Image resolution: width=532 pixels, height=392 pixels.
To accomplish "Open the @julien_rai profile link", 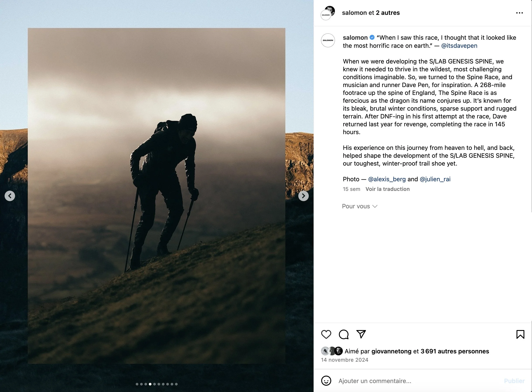I will (435, 179).
